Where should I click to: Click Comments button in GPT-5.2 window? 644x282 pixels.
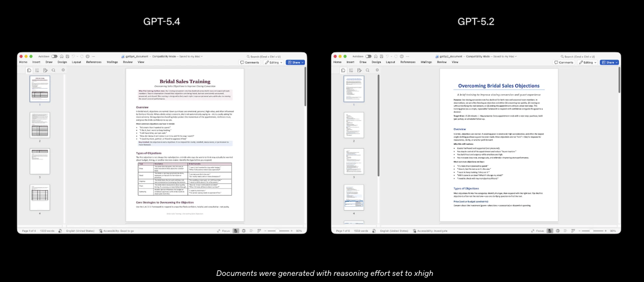coord(564,62)
